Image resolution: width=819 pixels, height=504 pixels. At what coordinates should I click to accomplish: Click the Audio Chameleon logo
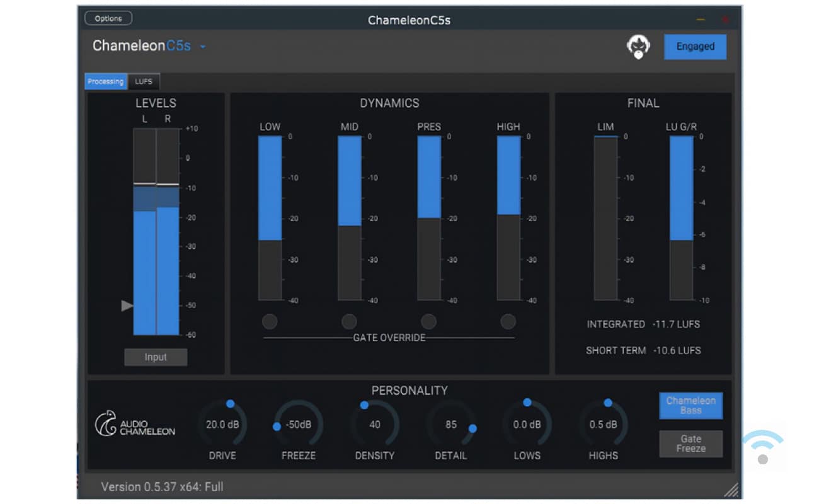tap(135, 424)
